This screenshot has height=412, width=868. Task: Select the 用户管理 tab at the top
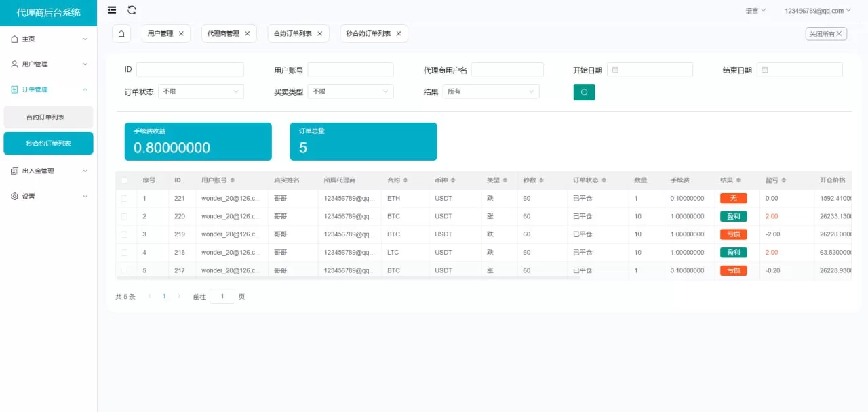tap(161, 33)
